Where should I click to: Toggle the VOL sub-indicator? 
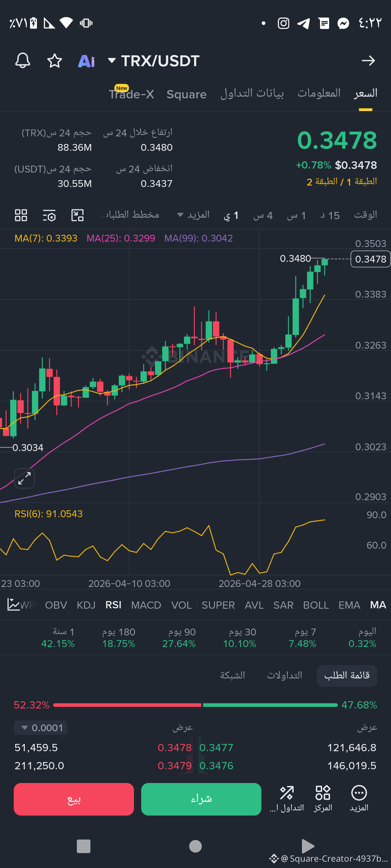pyautogui.click(x=181, y=605)
